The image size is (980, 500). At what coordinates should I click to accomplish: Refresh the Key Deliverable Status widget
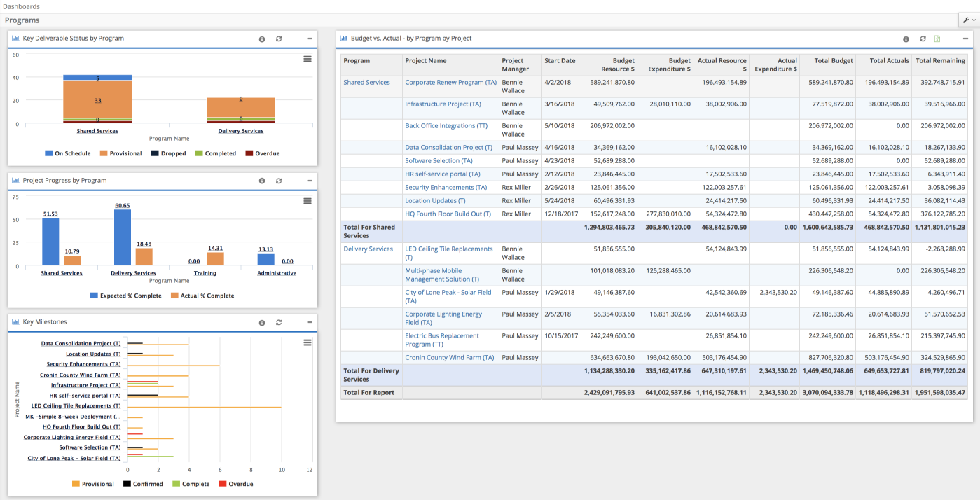(279, 39)
